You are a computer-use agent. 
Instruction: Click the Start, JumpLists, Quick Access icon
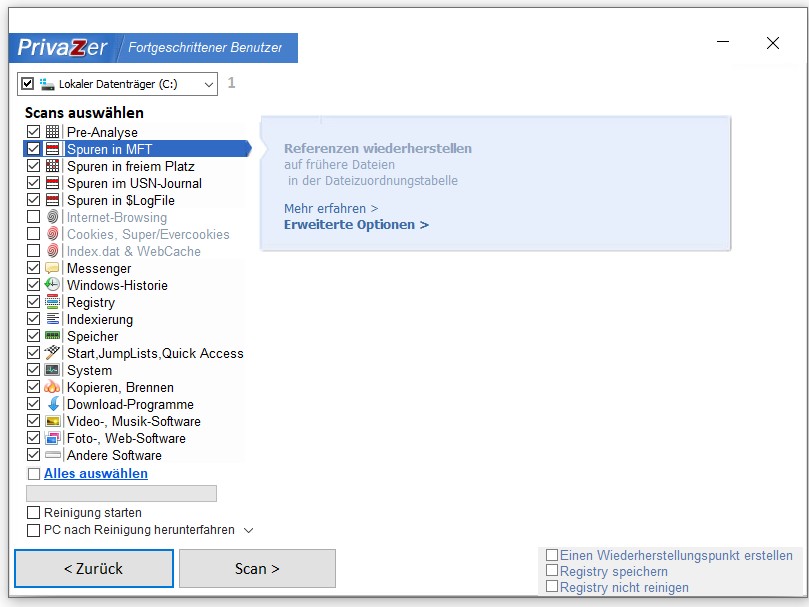pos(52,353)
